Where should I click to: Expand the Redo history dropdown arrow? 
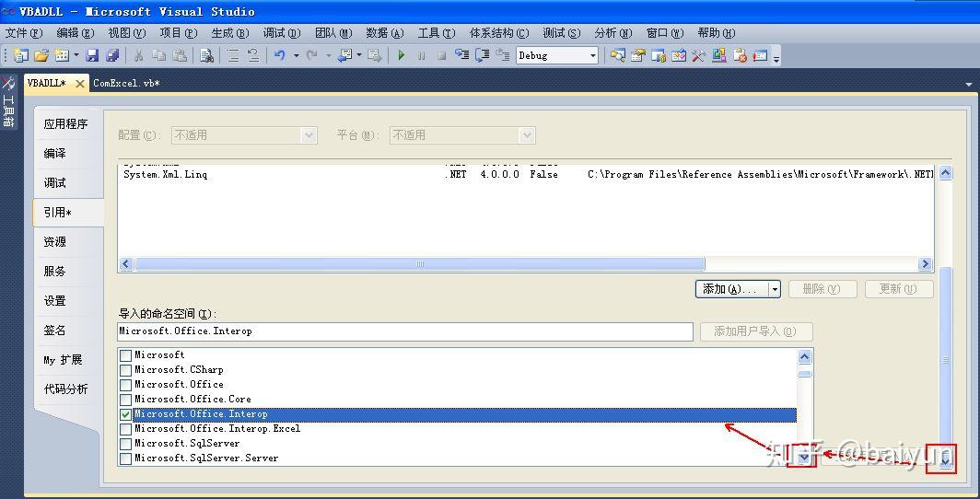[x=328, y=55]
